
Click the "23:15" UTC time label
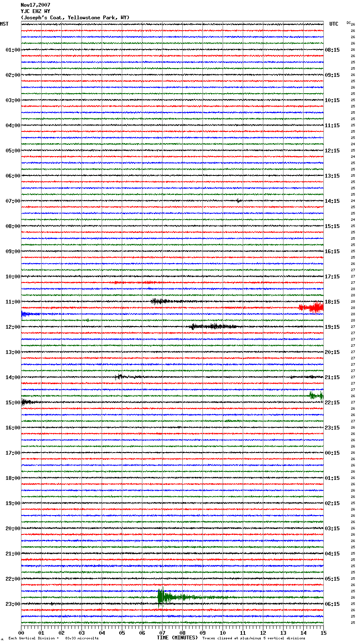click(x=332, y=428)
